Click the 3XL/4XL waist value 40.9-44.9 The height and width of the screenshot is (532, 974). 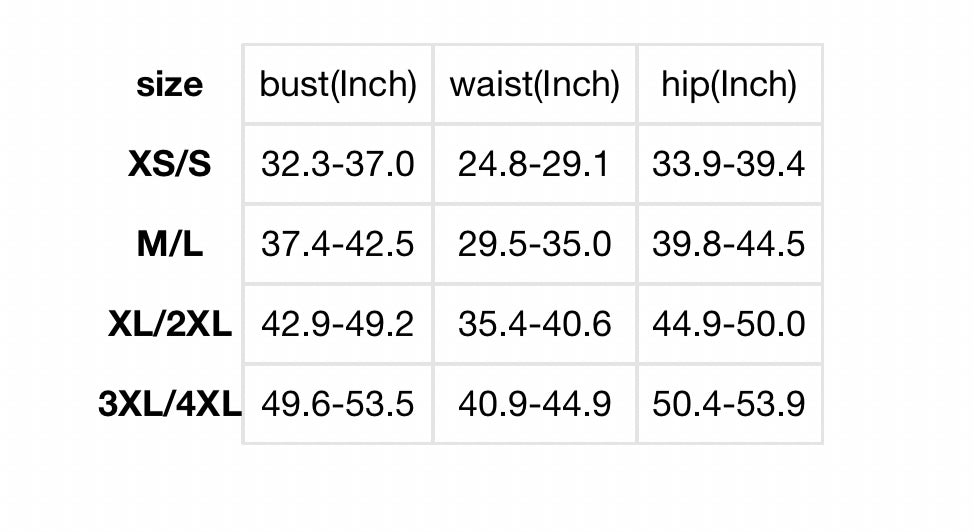click(534, 405)
